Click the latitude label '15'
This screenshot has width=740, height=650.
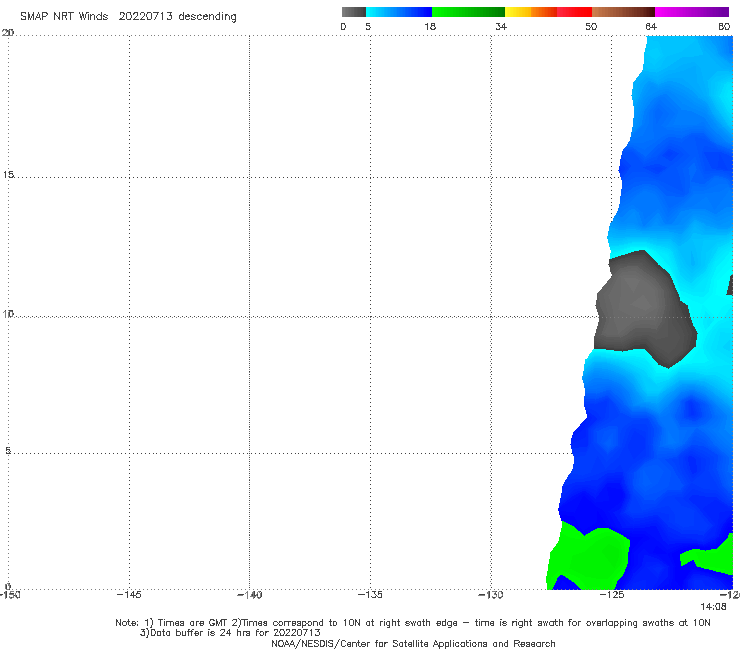(8, 175)
